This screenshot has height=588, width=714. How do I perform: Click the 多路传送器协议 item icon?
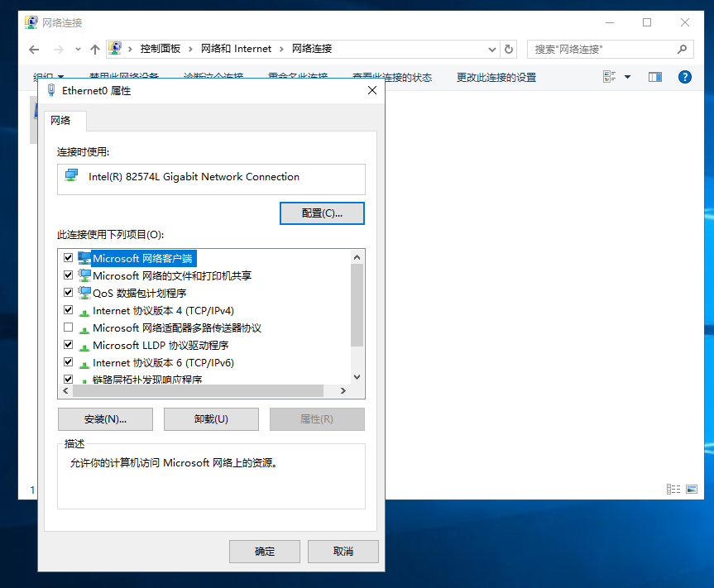coord(84,330)
